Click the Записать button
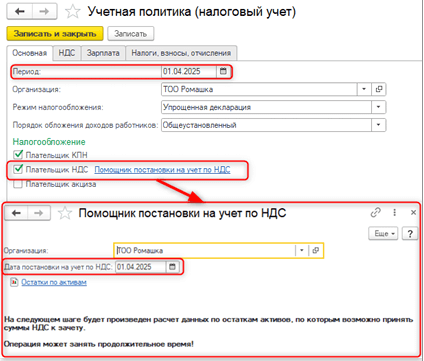The image size is (424, 361). tap(131, 34)
